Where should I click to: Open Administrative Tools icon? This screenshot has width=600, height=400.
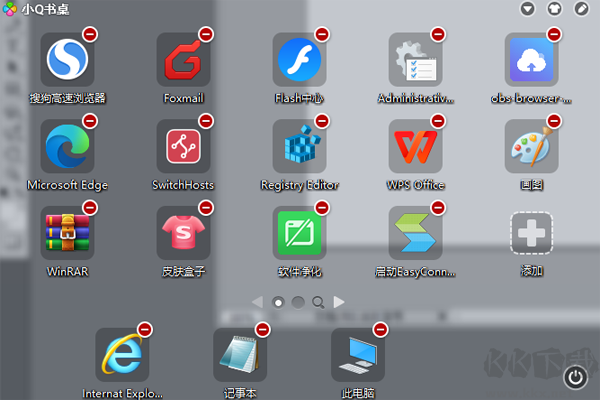[416, 59]
